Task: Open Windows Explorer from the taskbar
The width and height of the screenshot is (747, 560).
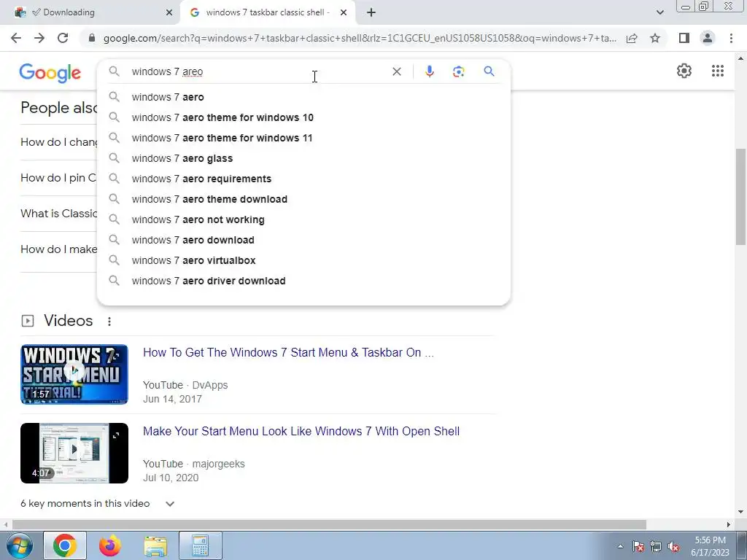Action: 155,545
